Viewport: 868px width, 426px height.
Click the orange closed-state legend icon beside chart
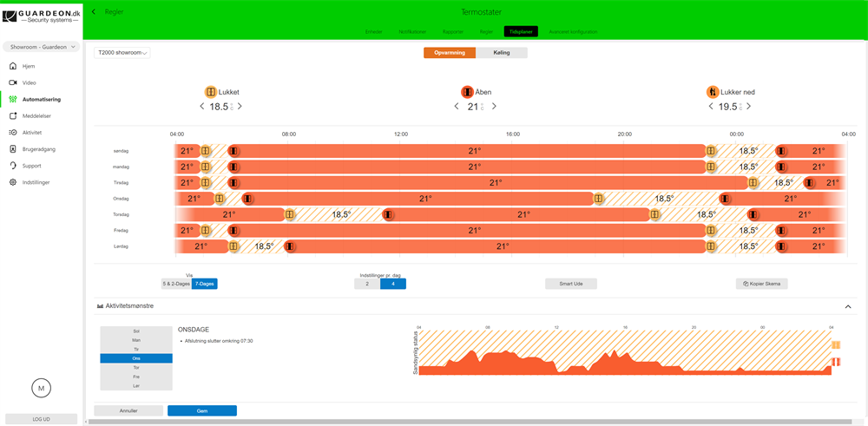[x=837, y=345]
